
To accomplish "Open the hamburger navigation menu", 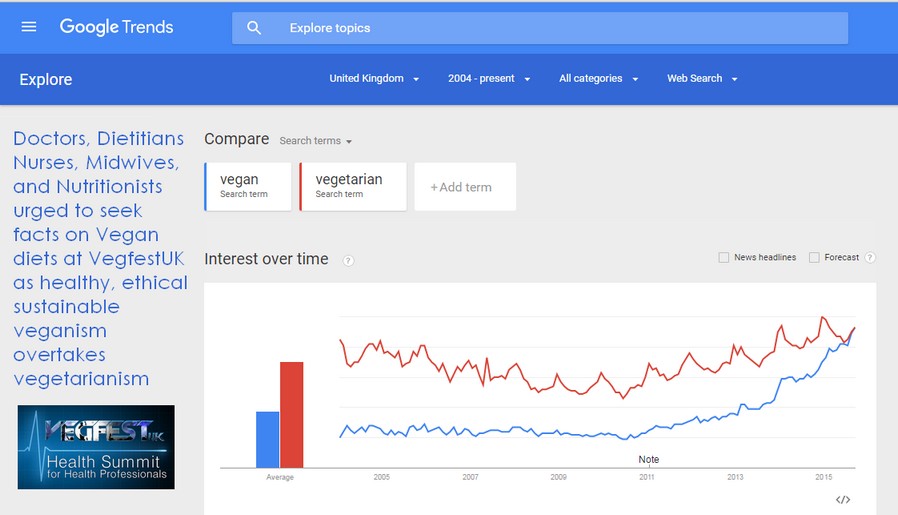I will (x=29, y=27).
